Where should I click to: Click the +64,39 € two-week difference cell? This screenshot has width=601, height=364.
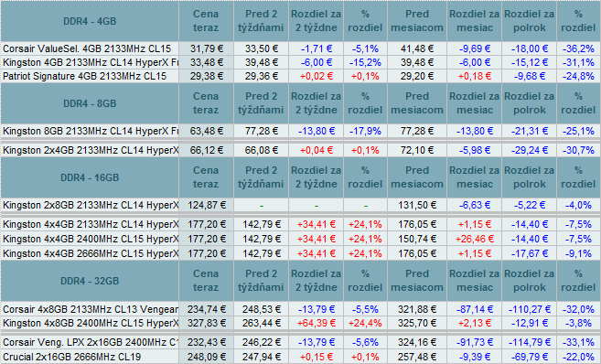pyautogui.click(x=317, y=323)
